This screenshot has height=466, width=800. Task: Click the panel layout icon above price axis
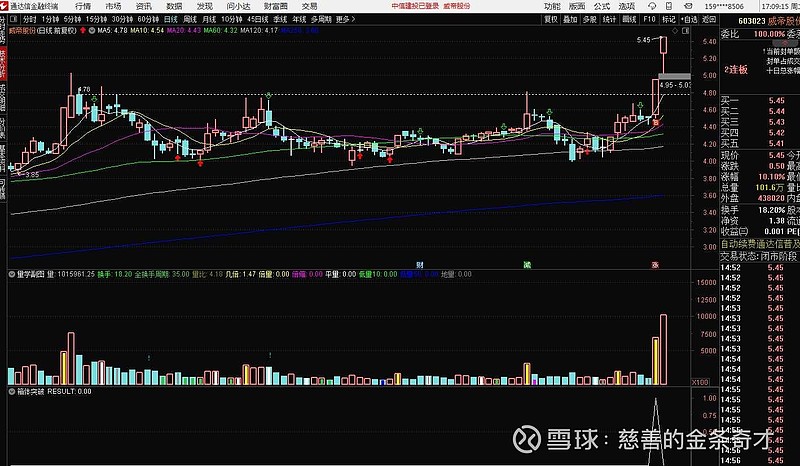click(685, 31)
